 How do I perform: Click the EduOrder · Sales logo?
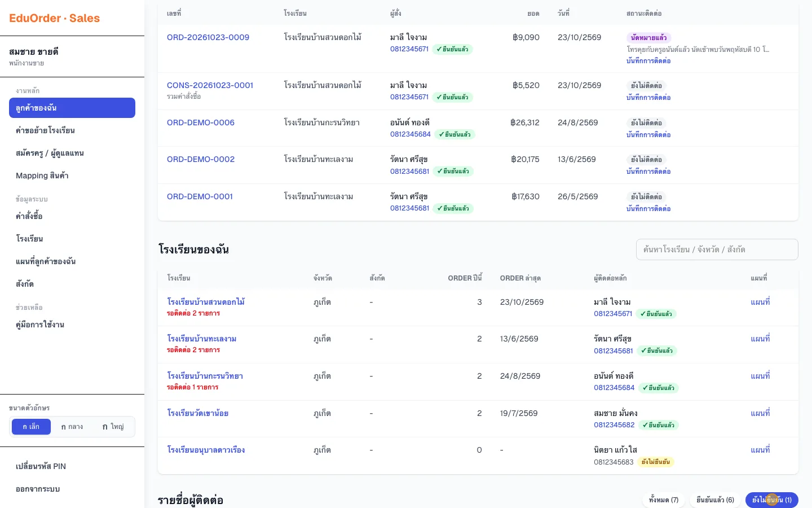click(x=55, y=18)
